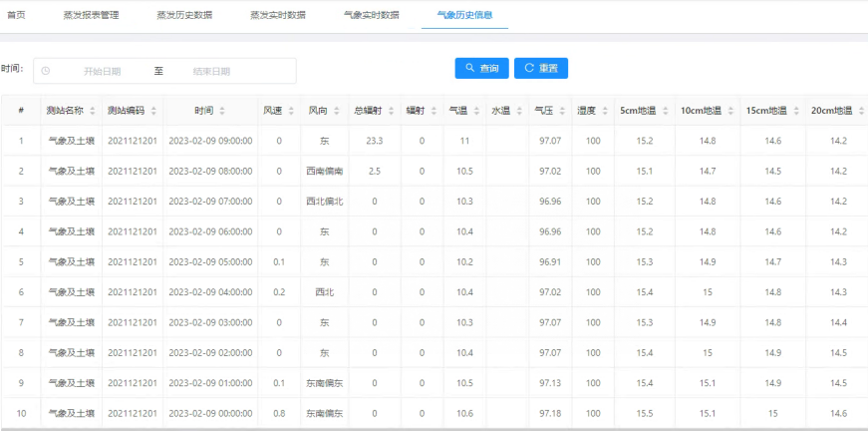Image resolution: width=868 pixels, height=431 pixels.
Task: Click air temperature value 11
Action: 464,141
